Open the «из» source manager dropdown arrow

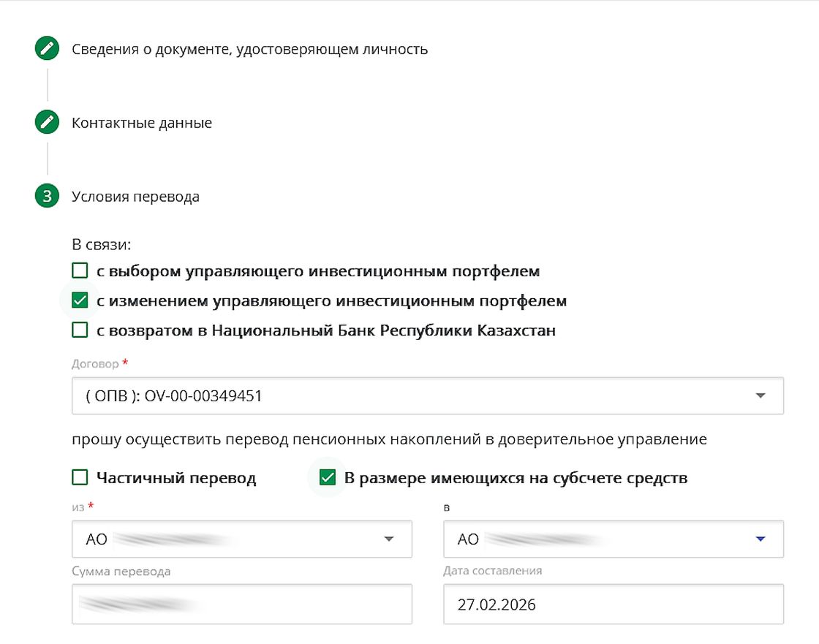(x=389, y=539)
